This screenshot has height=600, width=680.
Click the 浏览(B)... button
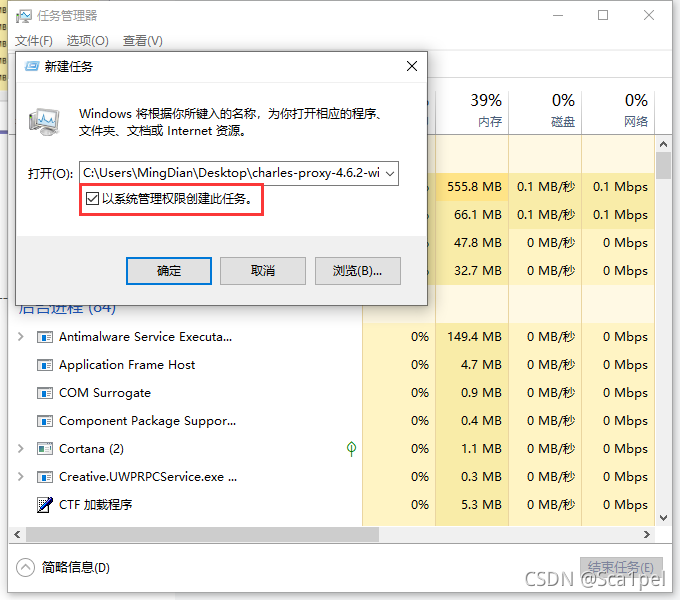358,271
